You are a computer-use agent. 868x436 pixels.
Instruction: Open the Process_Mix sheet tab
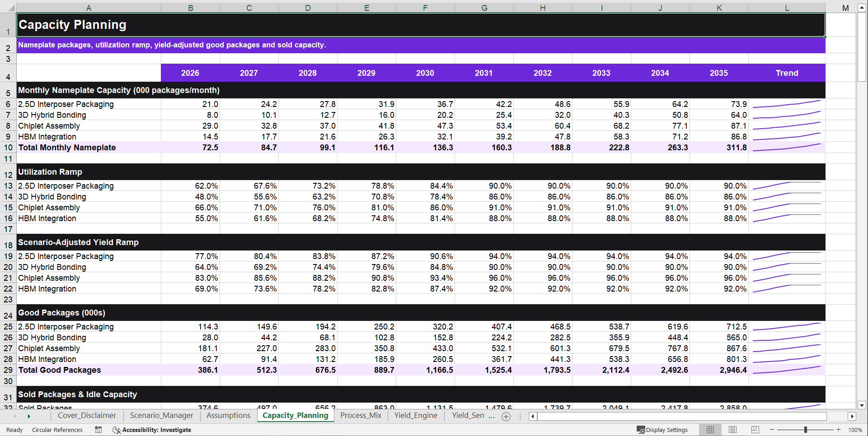361,416
